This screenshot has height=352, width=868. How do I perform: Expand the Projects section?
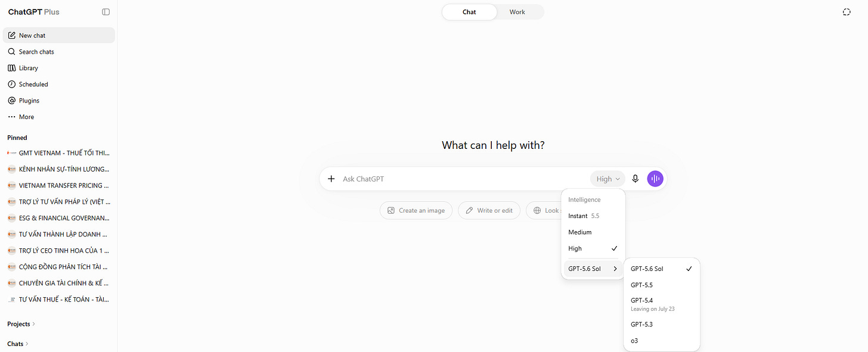click(21, 324)
